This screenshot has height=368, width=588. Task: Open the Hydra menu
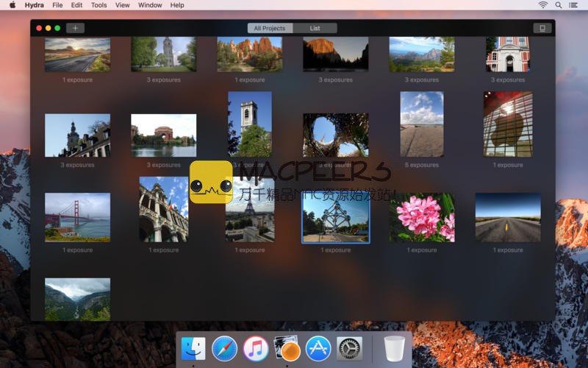coord(34,5)
